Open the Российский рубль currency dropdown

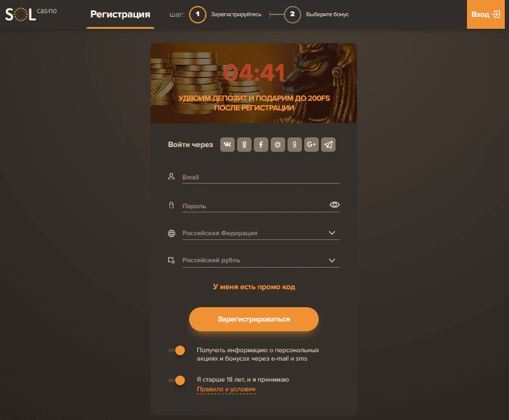[x=261, y=260]
